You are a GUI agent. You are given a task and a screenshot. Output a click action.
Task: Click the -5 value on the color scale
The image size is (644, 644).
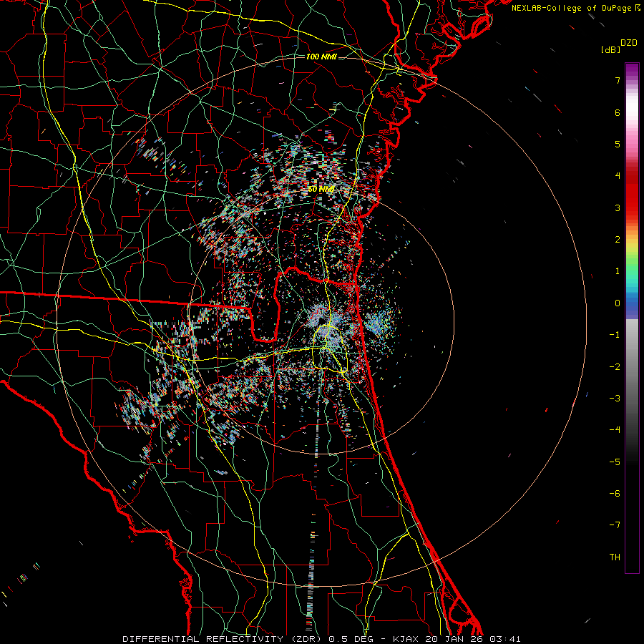[615, 462]
